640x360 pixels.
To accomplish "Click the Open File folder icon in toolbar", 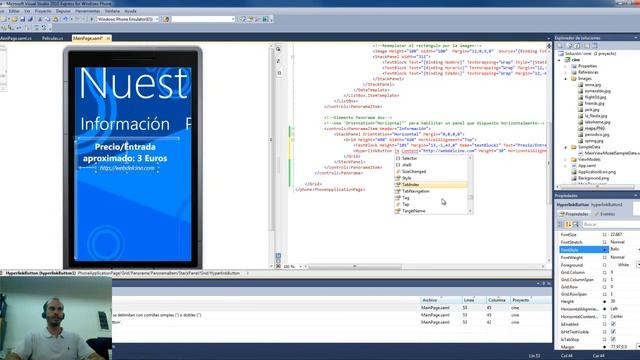I will [x=14, y=19].
